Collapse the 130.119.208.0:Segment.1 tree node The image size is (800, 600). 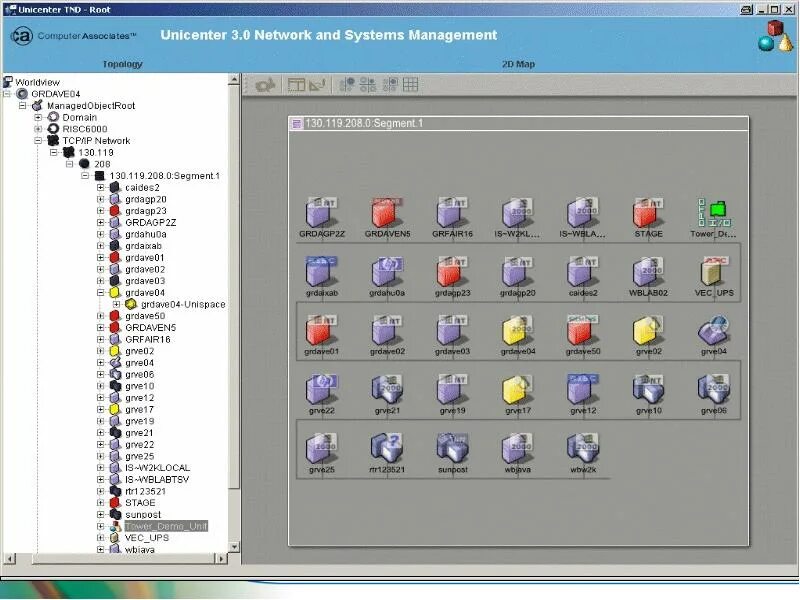click(x=85, y=176)
